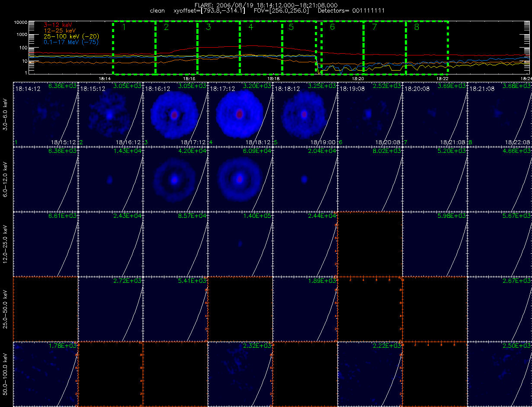Open the 6-12 keV image with peak 4.20E+04
Screen dimensions: 532x407
tap(175, 179)
